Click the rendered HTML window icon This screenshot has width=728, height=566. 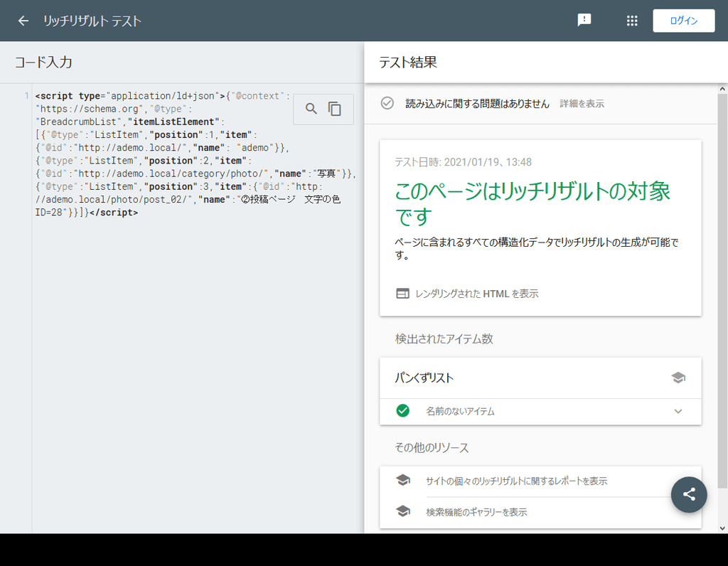[x=402, y=294]
